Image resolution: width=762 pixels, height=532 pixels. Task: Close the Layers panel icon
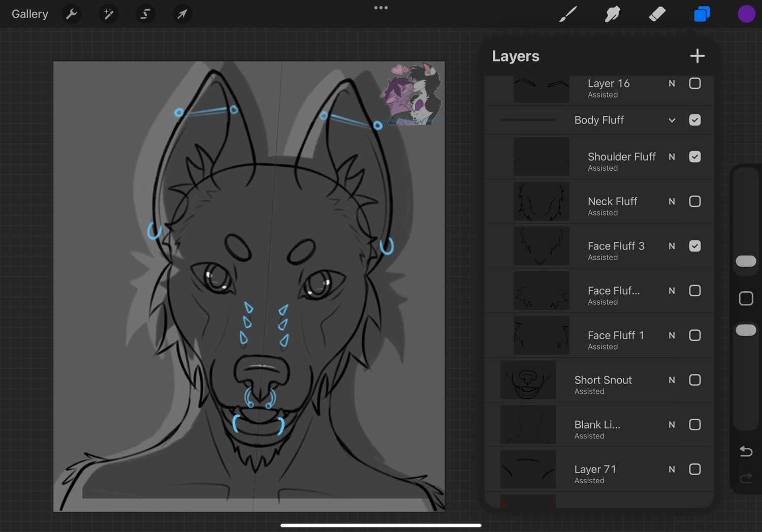(702, 14)
